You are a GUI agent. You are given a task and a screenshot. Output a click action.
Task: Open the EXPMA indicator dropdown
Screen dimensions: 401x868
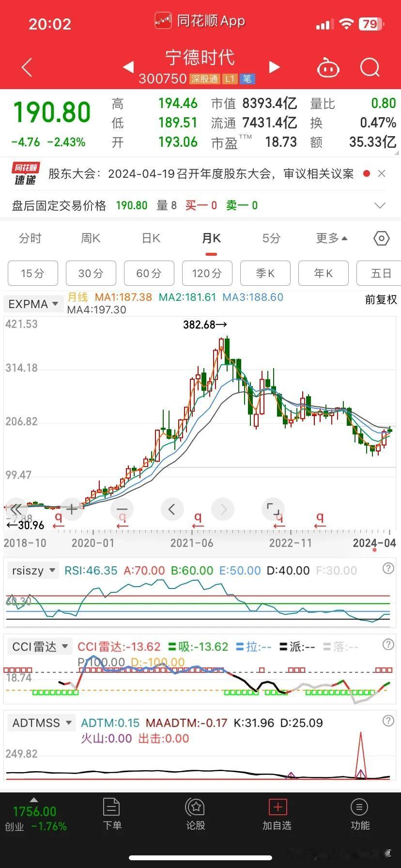(33, 304)
